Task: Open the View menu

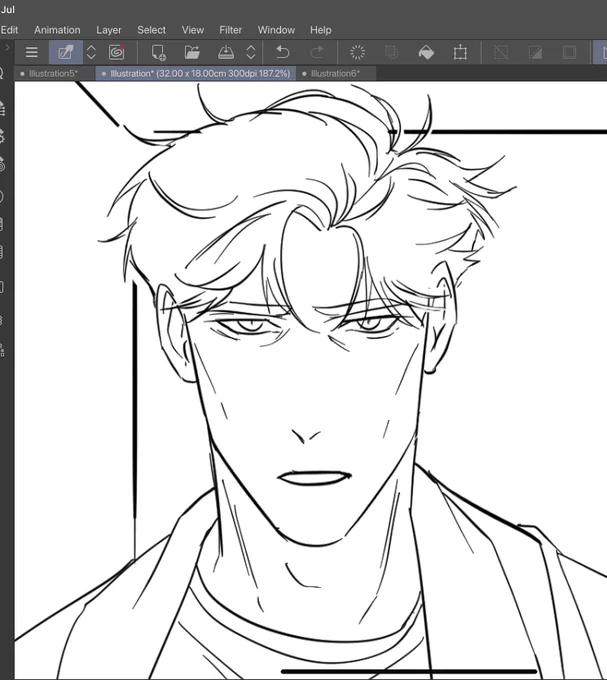Action: (x=193, y=30)
